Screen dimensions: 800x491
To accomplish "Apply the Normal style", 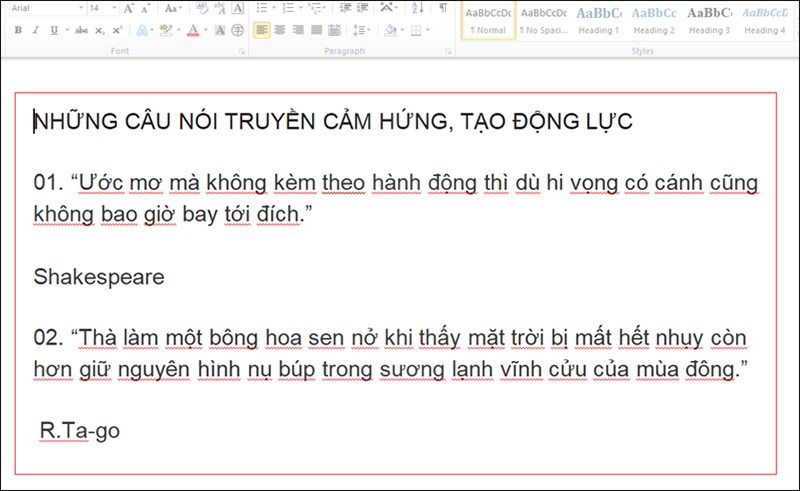I will (x=488, y=20).
